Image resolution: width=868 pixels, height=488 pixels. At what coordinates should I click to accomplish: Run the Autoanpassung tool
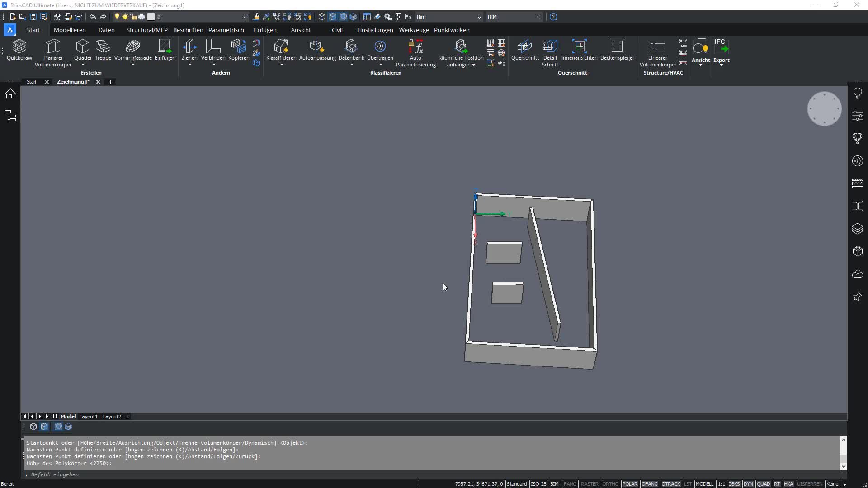[317, 50]
